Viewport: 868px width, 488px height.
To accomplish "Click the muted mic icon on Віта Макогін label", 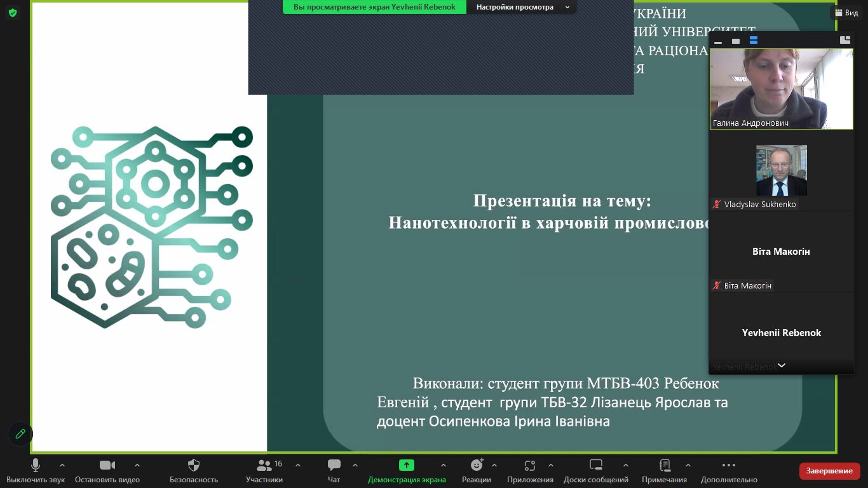I will click(x=717, y=286).
